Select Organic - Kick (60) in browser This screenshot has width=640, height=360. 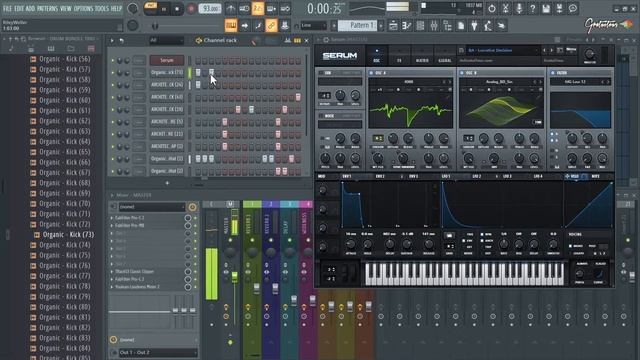point(64,100)
